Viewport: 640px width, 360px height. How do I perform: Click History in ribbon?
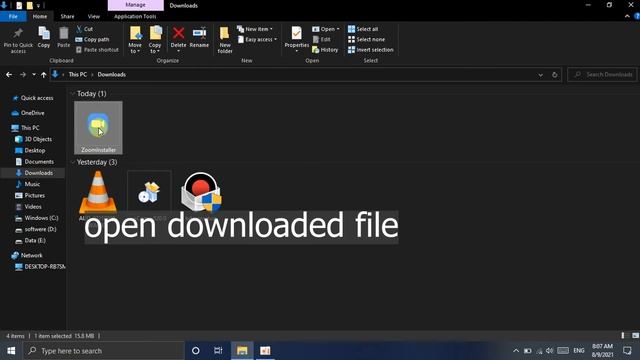[325, 50]
